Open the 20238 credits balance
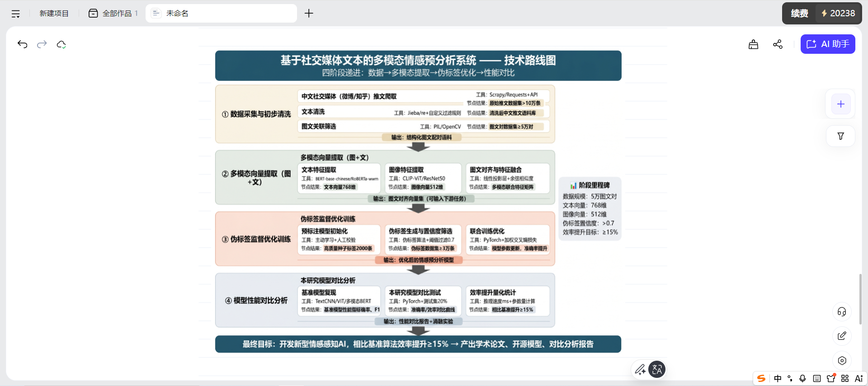 tap(838, 14)
